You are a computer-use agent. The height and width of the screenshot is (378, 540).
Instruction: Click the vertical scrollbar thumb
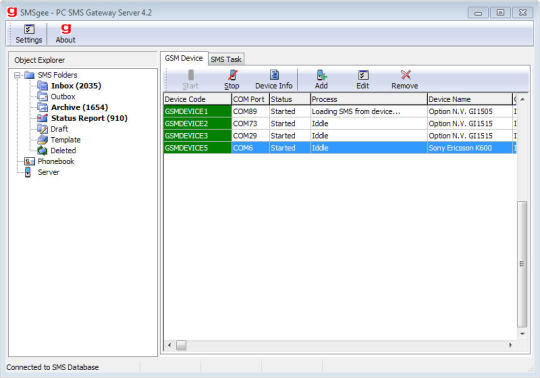522,264
